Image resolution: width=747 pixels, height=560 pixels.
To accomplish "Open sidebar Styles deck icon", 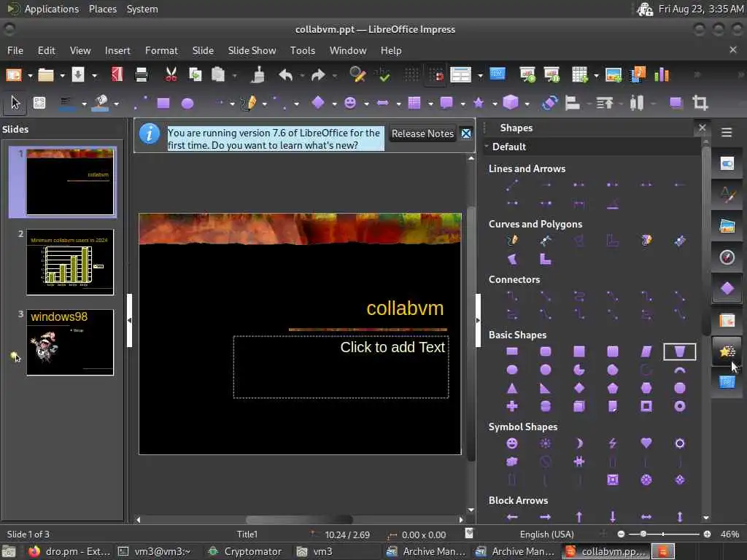I will (727, 195).
